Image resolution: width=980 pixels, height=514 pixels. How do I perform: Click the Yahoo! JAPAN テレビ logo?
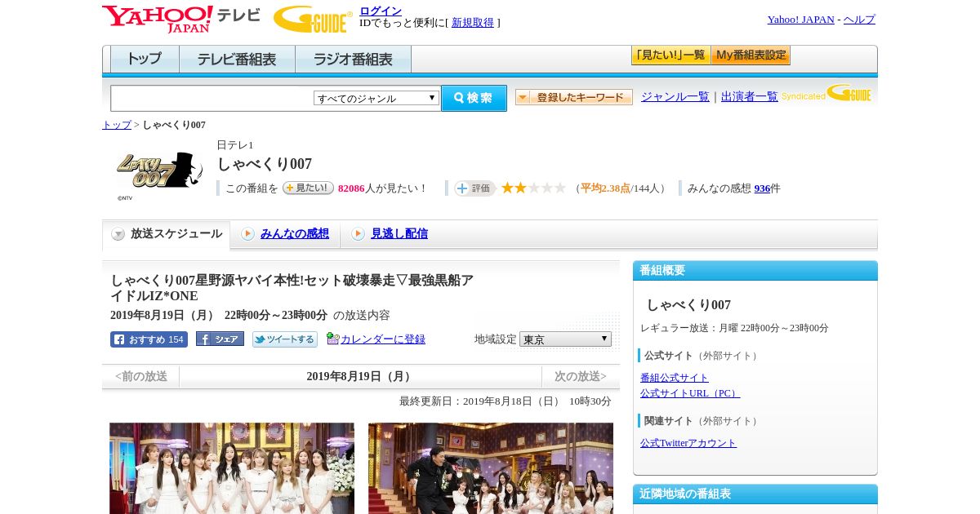coord(181,19)
